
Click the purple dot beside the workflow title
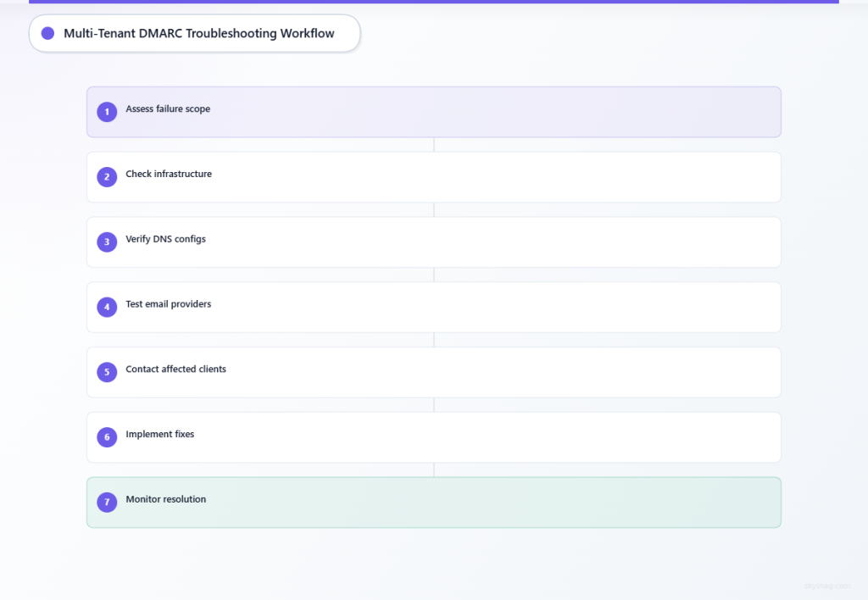(47, 33)
